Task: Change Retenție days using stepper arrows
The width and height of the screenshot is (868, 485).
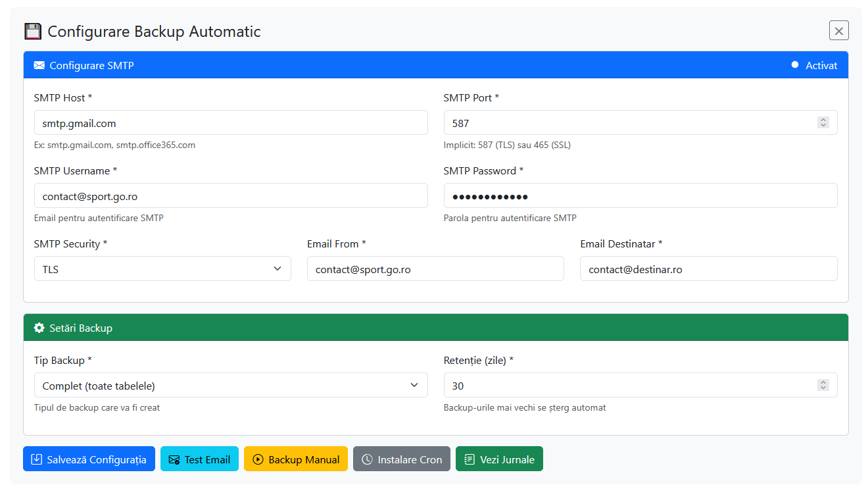Action: click(823, 385)
